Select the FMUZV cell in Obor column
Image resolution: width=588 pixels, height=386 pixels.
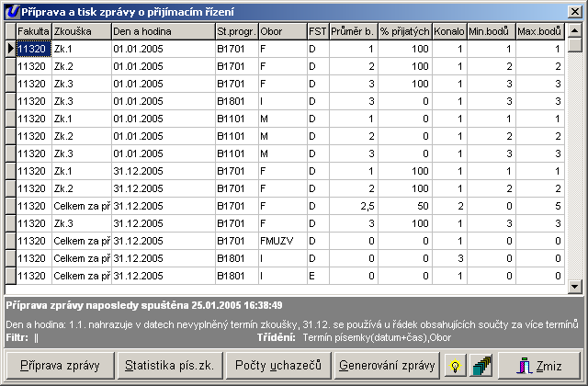pyautogui.click(x=282, y=241)
